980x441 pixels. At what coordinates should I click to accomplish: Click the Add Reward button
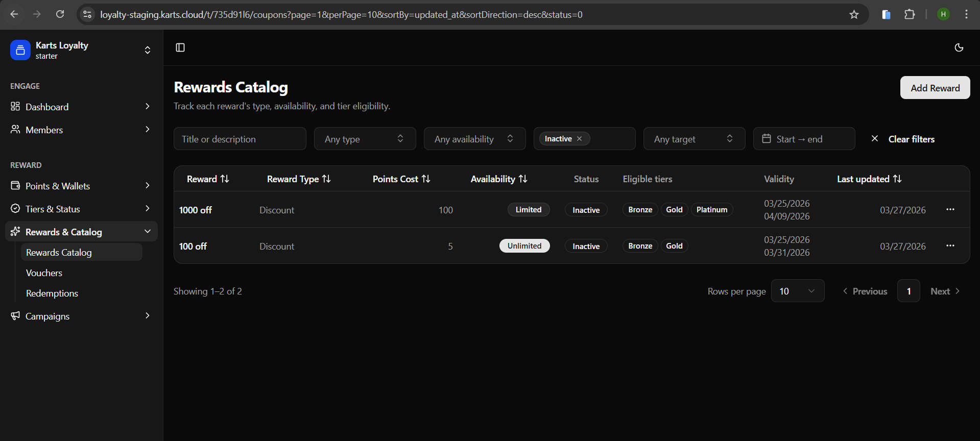pyautogui.click(x=935, y=88)
